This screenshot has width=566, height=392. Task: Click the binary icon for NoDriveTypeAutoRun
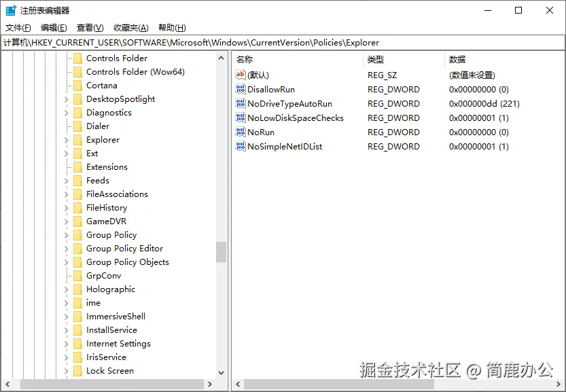pos(241,103)
